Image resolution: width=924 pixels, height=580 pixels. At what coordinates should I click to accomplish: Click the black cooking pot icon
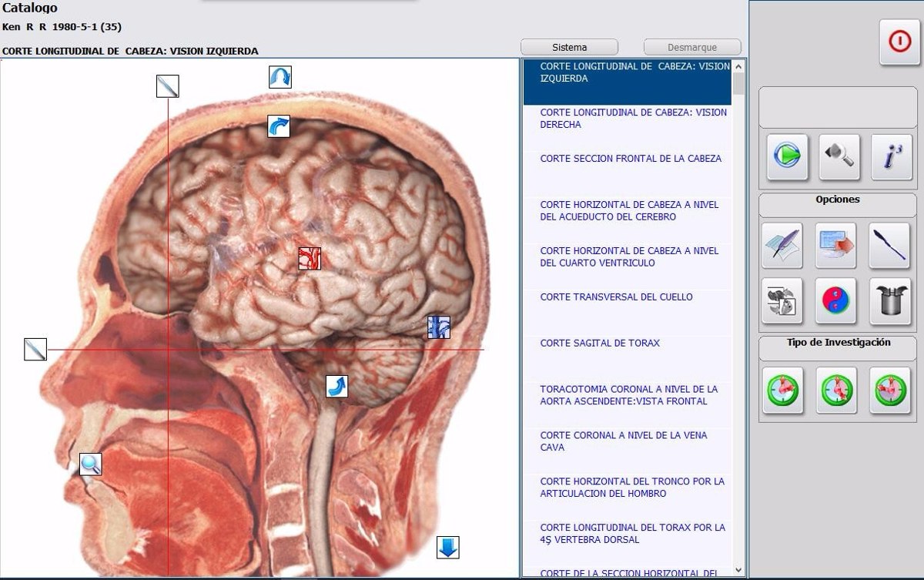point(890,300)
